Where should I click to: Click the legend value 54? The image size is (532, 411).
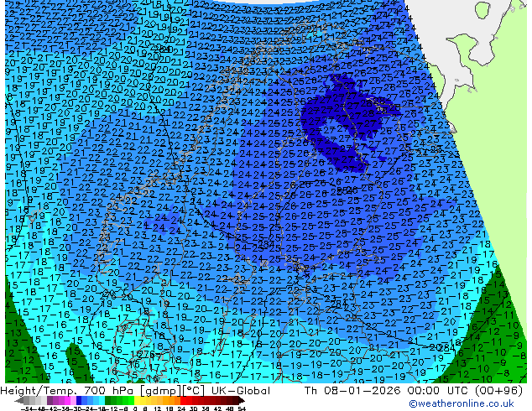(x=242, y=409)
